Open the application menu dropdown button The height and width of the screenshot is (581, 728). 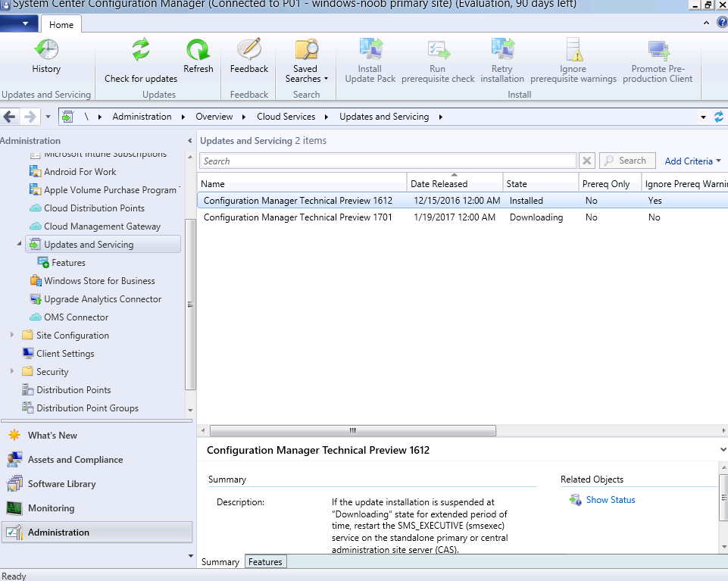point(19,23)
